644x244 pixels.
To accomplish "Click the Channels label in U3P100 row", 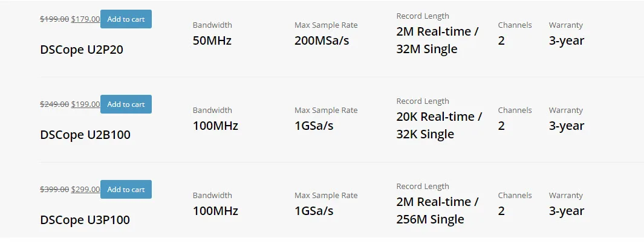I will (515, 195).
